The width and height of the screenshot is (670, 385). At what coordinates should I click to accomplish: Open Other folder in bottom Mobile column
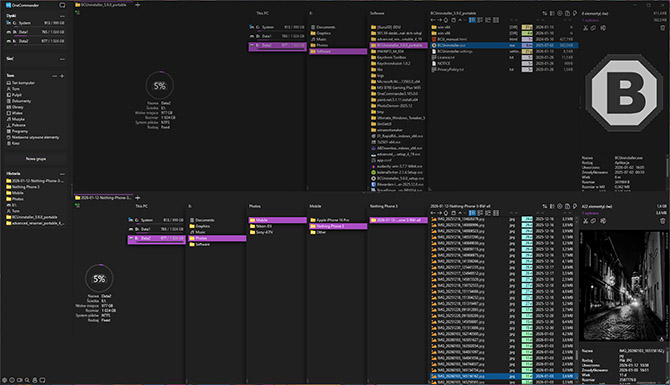tap(318, 232)
